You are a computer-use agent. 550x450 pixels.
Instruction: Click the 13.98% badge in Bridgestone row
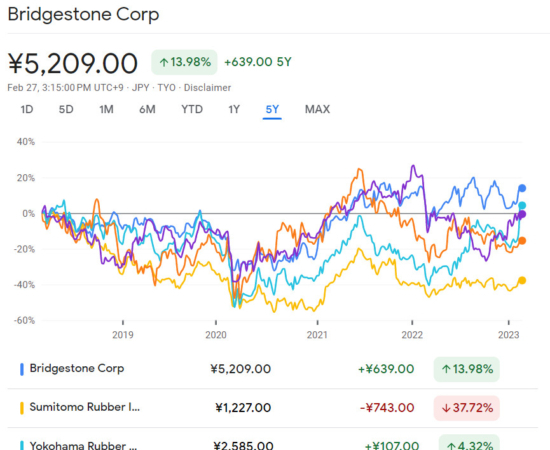click(467, 369)
